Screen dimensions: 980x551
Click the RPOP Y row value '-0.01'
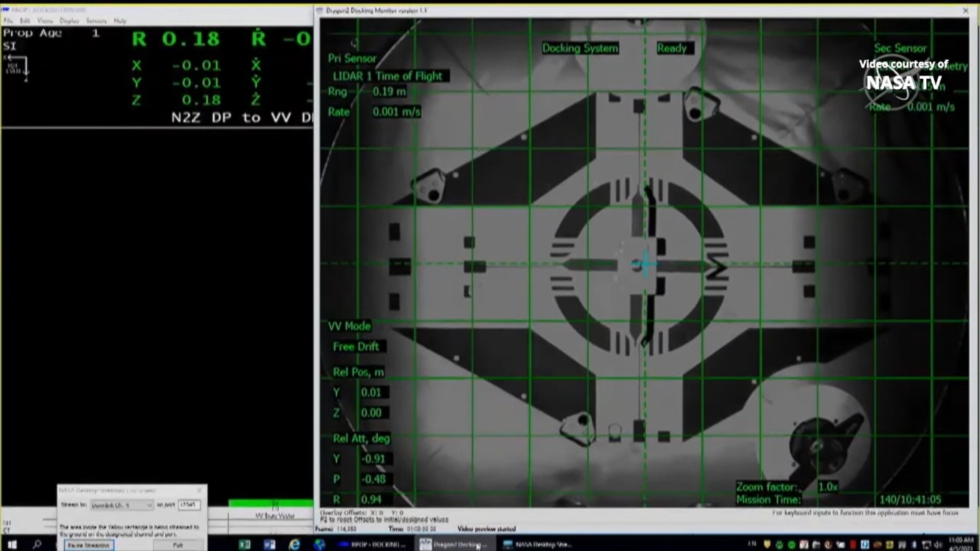pyautogui.click(x=196, y=83)
